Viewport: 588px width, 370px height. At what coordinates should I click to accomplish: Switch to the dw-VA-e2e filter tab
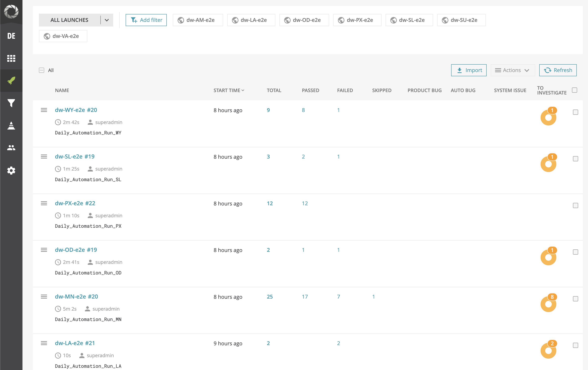tap(63, 36)
